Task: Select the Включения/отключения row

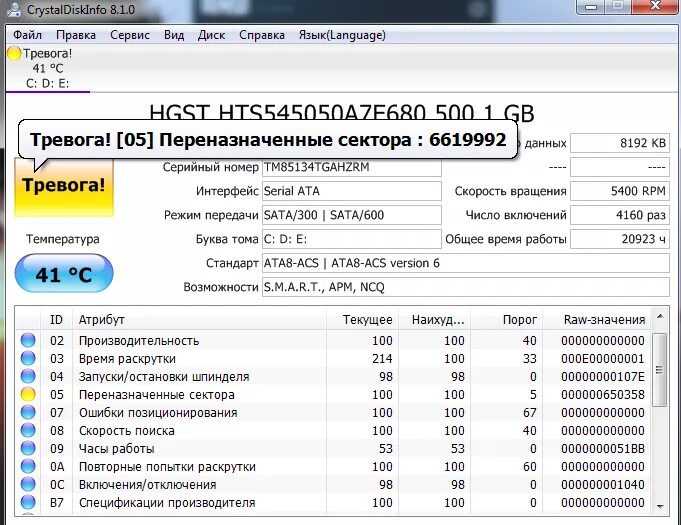Action: tap(334, 484)
